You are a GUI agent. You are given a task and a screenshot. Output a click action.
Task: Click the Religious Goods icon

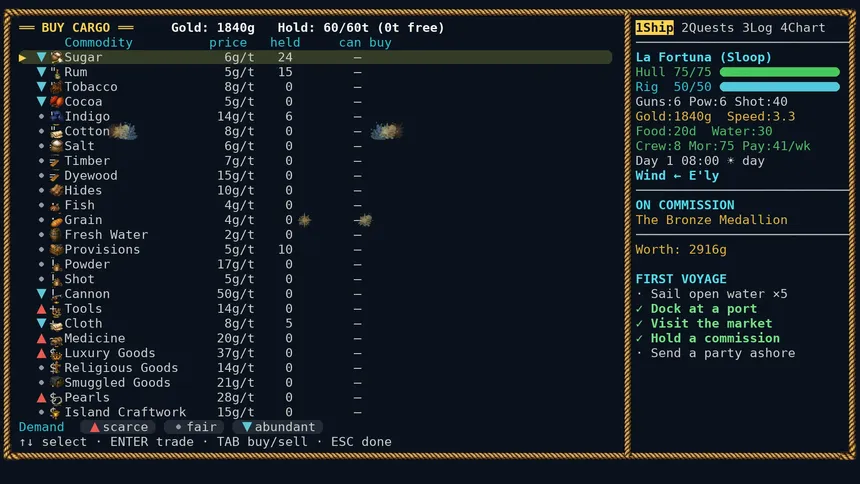(56, 368)
